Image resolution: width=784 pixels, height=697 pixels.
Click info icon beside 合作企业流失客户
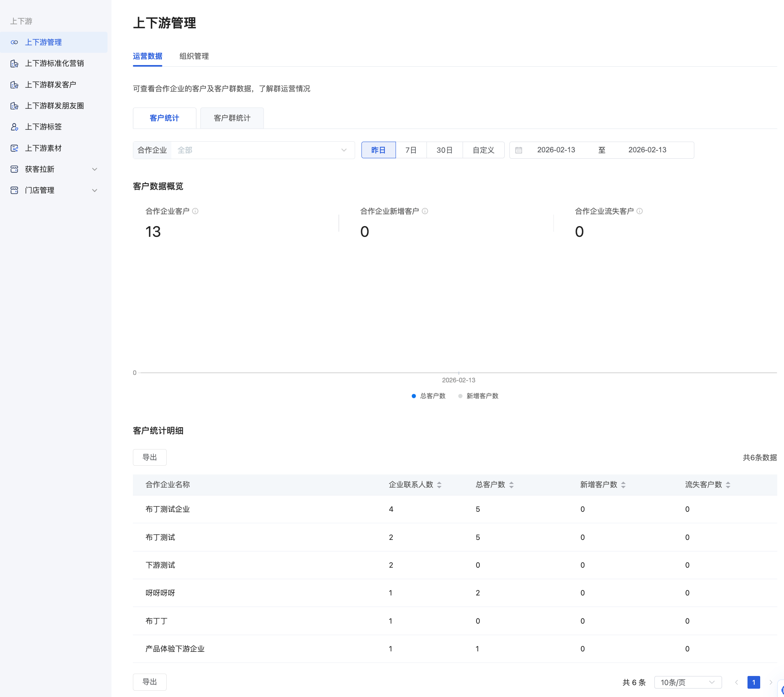click(640, 211)
